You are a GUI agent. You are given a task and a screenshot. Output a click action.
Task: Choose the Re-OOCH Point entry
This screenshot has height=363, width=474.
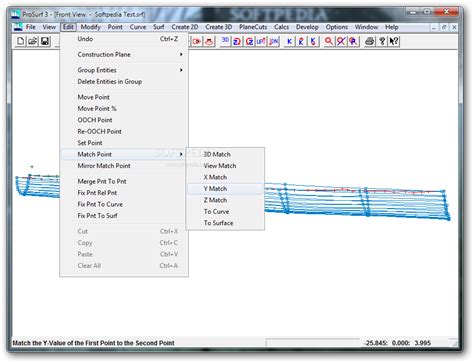point(124,131)
